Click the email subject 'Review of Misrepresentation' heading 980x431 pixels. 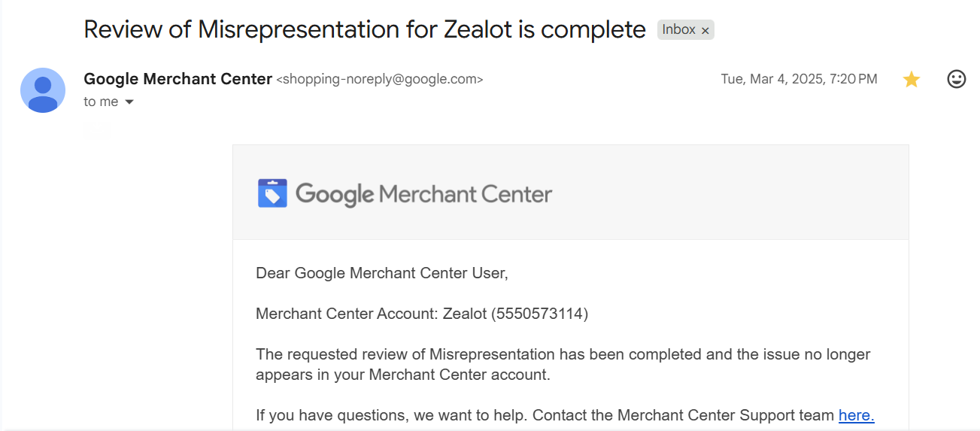coord(365,29)
